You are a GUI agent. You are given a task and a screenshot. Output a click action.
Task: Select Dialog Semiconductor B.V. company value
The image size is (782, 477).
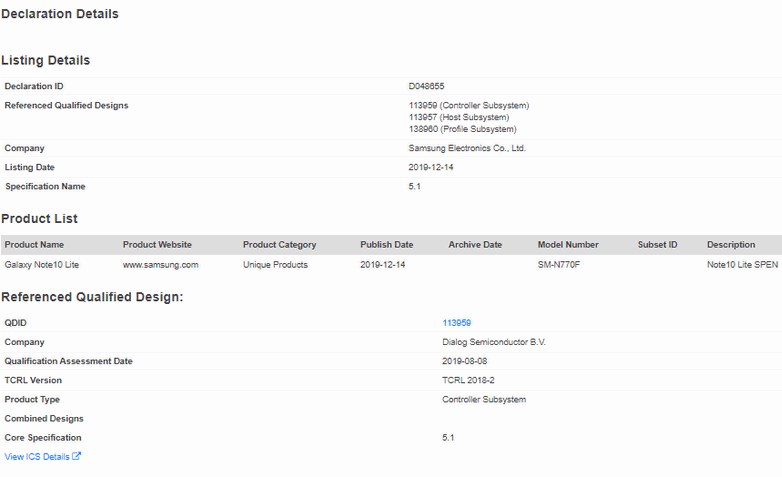(x=494, y=342)
